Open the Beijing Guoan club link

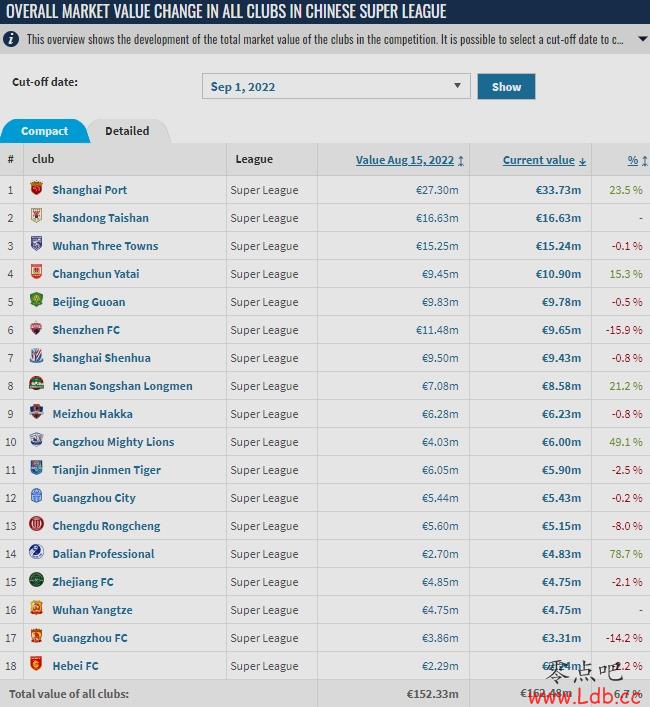[x=89, y=302]
